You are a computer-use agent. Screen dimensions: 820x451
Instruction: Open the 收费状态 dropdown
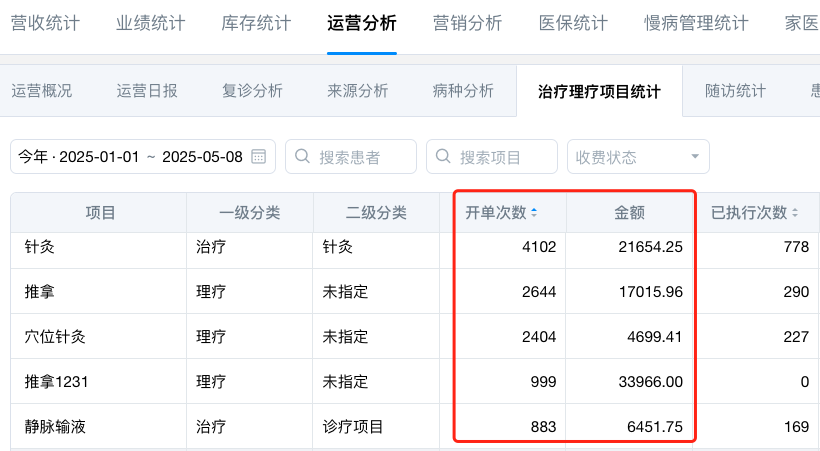click(638, 157)
